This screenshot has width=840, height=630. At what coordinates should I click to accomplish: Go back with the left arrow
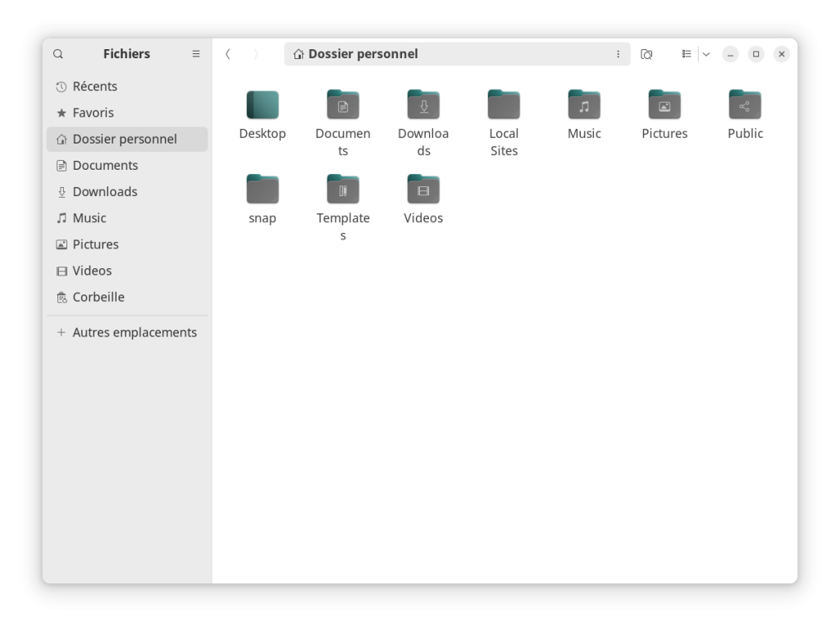click(228, 54)
